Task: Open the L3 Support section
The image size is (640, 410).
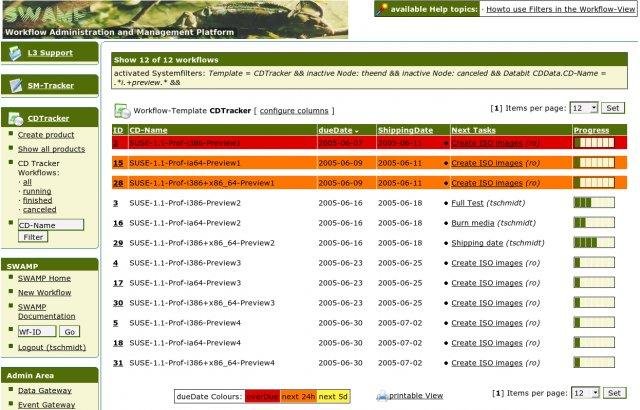Action: (x=50, y=53)
